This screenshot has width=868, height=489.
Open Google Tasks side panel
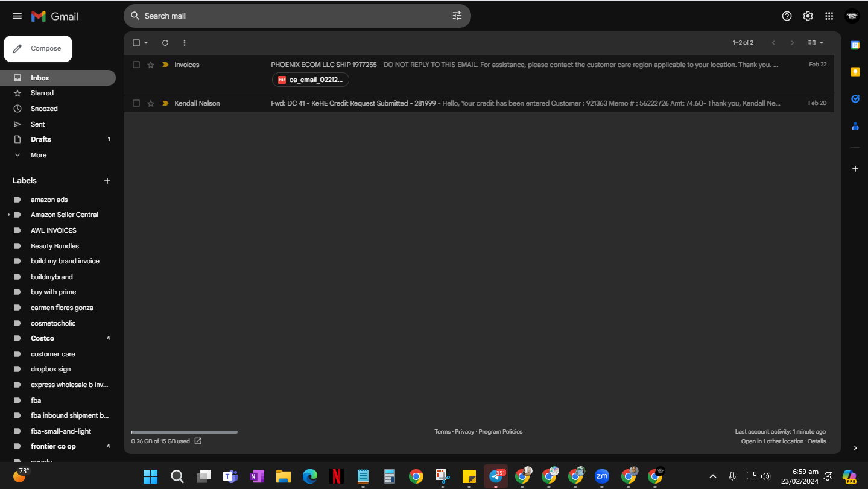855,99
